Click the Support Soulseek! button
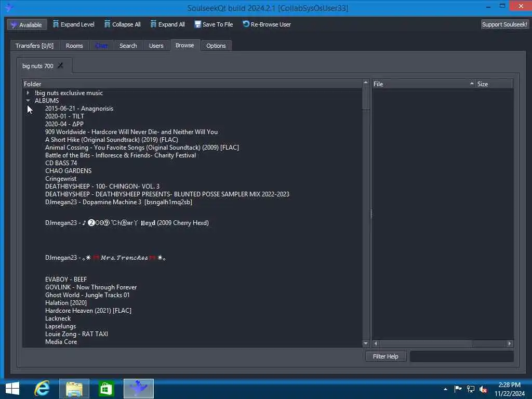 (x=504, y=24)
